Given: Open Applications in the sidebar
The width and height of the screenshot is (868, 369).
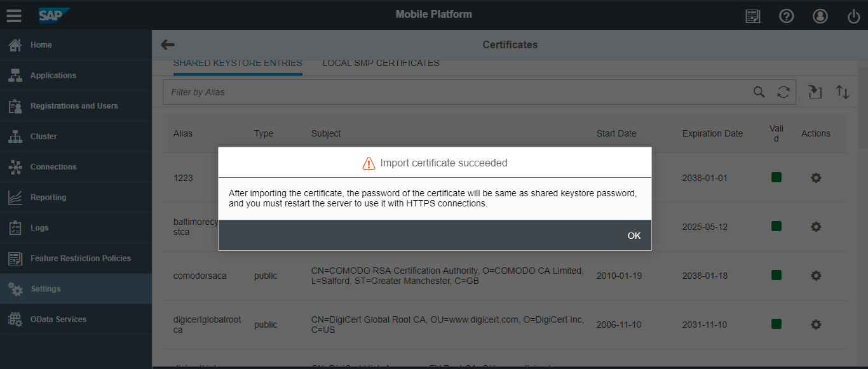Looking at the screenshot, I should (x=53, y=76).
